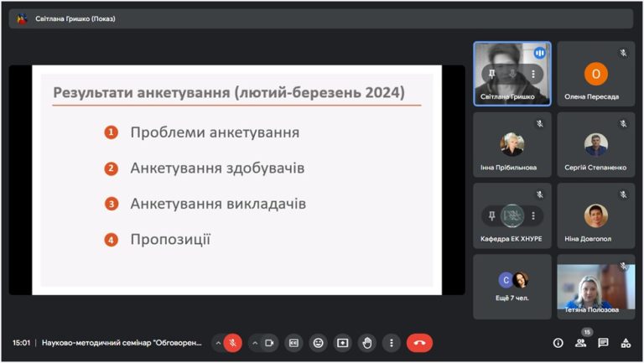644x363 pixels.
Task: Click the muted mic icon on Ніна Довгопол tile
Action: click(624, 194)
